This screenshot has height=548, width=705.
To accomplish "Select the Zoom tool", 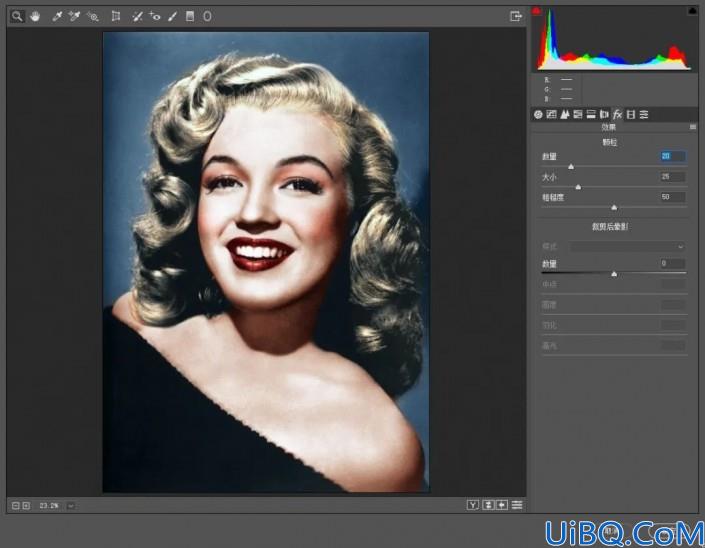I will point(17,17).
